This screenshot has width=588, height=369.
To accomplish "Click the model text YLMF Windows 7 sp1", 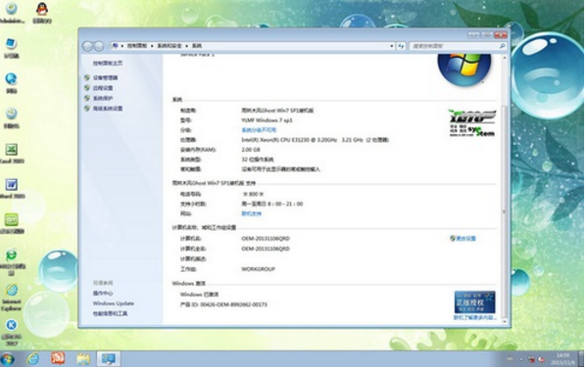I will point(267,120).
